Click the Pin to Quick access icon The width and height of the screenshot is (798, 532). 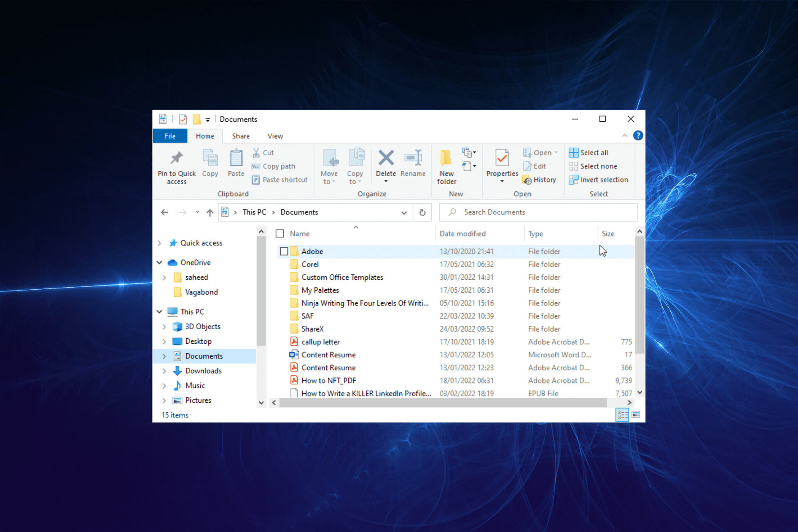point(177,158)
